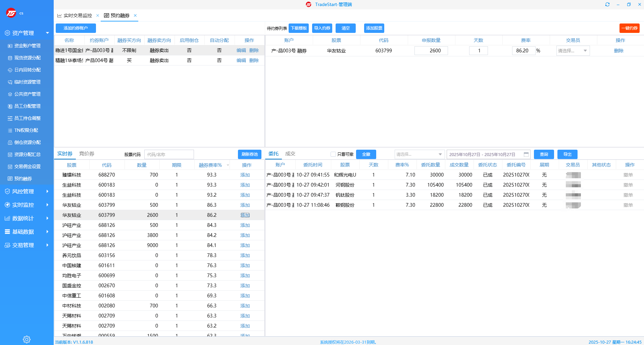Image resolution: width=644 pixels, height=345 pixels.
Task: Click the 临时资源管理 sidebar icon
Action: click(x=10, y=82)
